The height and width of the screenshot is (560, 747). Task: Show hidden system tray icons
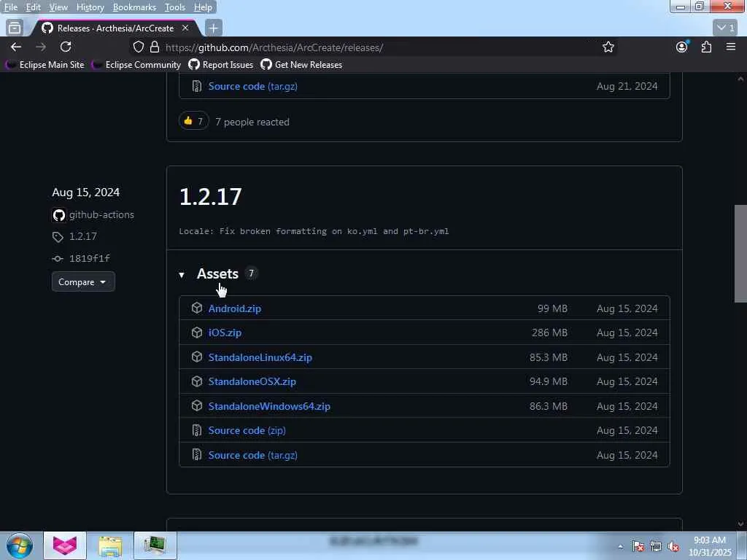pos(620,547)
